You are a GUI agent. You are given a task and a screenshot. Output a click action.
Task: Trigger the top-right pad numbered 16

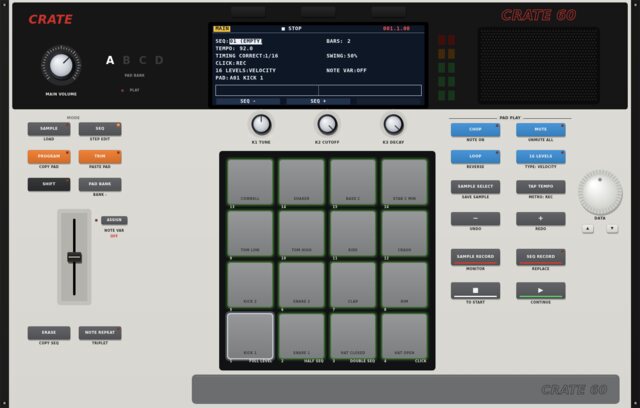tap(404, 182)
